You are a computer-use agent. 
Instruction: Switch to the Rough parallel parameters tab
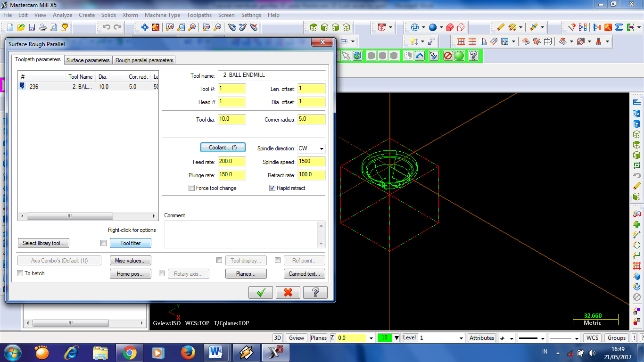(x=144, y=60)
